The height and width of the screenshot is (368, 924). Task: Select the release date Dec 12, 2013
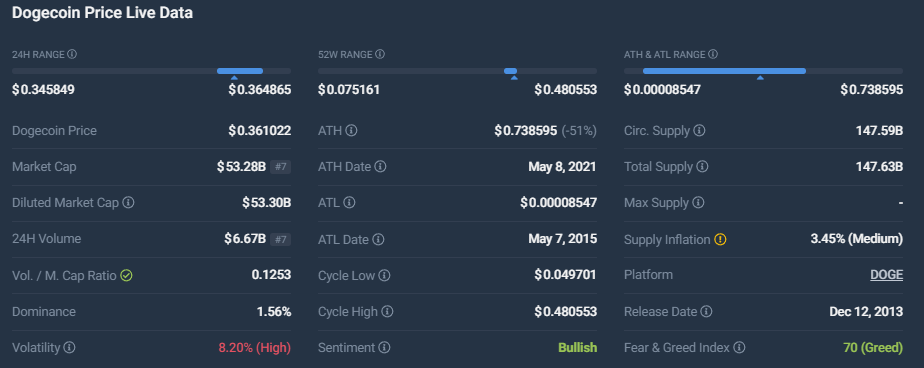pyautogui.click(x=866, y=311)
